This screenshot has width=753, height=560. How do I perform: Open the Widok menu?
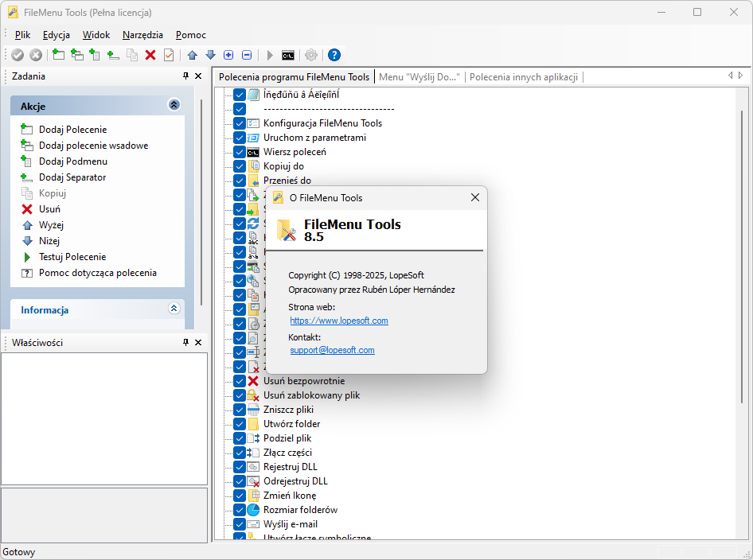(96, 34)
